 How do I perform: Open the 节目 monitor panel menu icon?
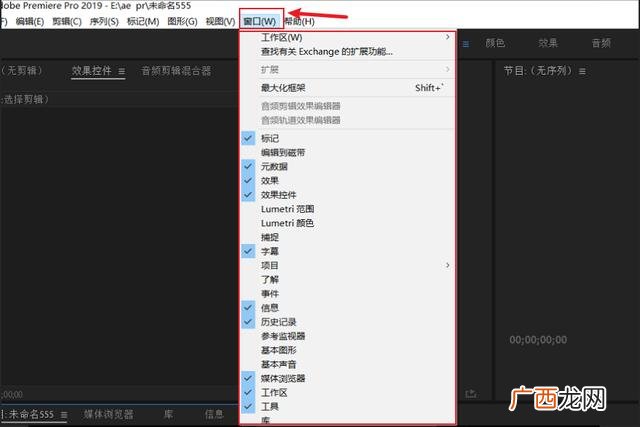[x=582, y=71]
